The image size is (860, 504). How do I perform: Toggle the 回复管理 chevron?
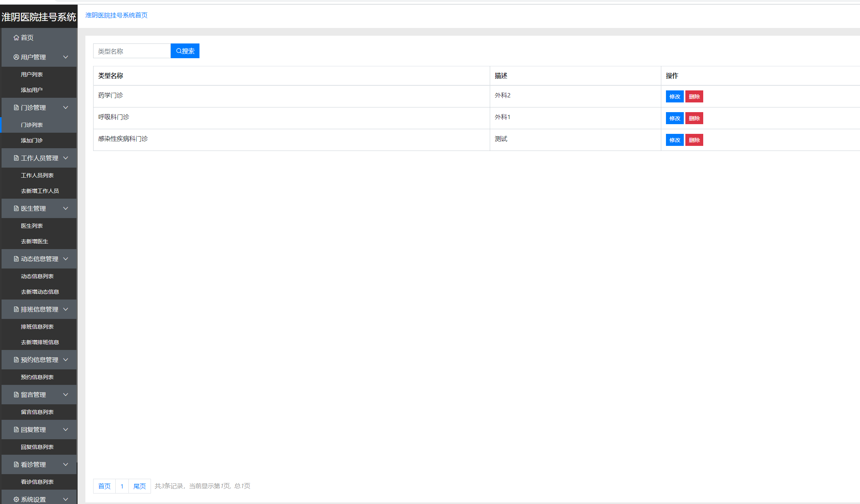(x=66, y=430)
